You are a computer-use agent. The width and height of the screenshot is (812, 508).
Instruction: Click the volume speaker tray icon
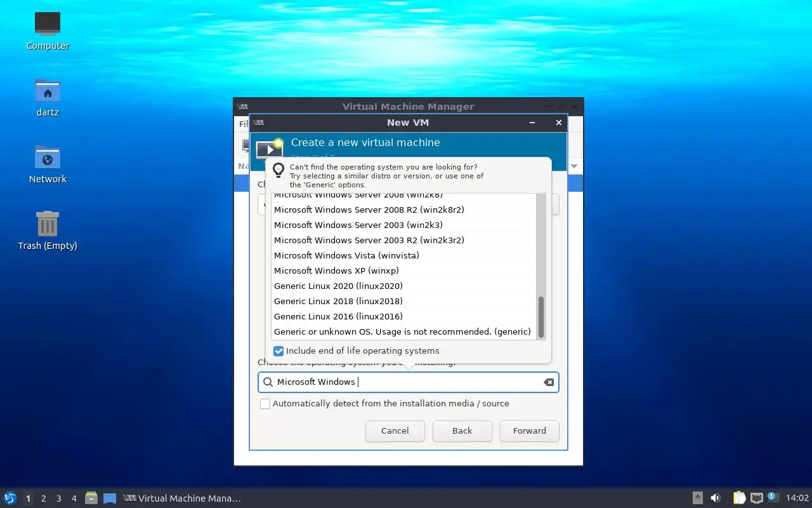716,498
